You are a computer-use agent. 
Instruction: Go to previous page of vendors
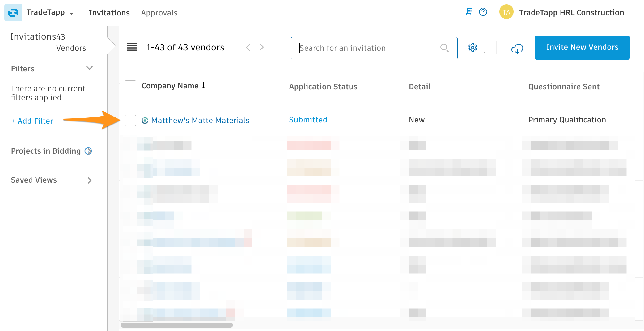click(248, 47)
